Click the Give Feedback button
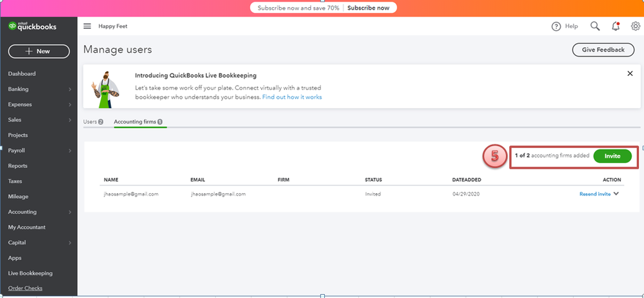 coord(603,50)
